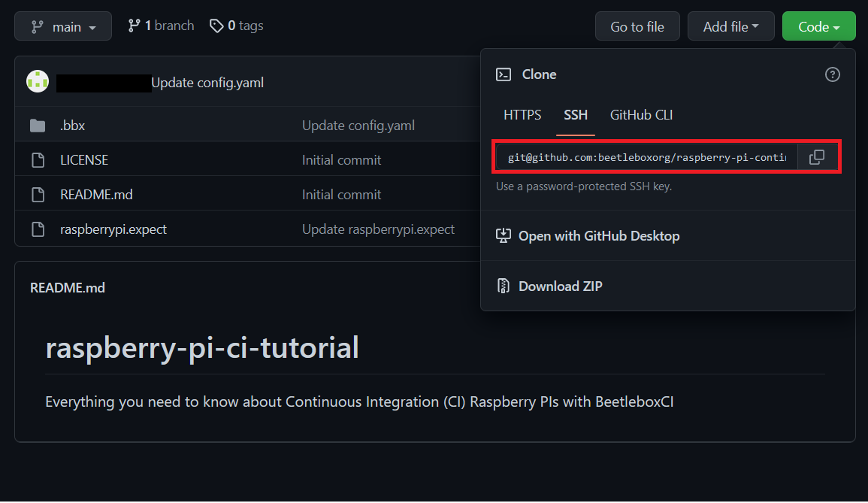Click the .bbx folder icon

click(38, 126)
